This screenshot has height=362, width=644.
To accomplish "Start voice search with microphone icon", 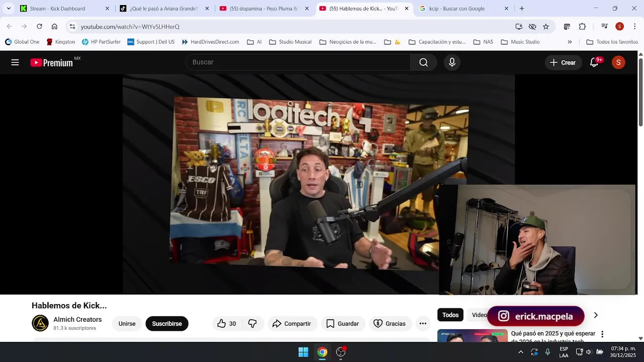I will coord(452,62).
